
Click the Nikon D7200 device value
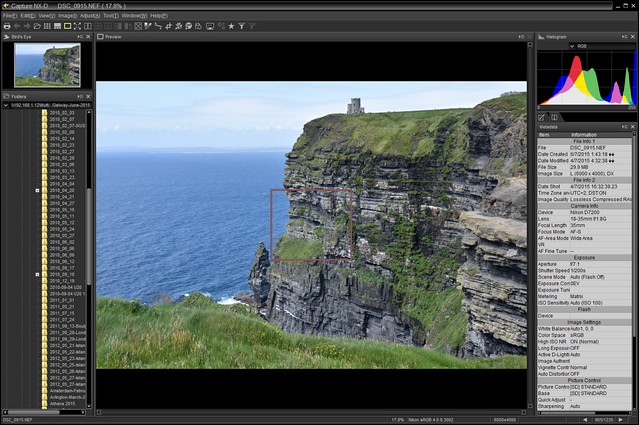click(584, 212)
